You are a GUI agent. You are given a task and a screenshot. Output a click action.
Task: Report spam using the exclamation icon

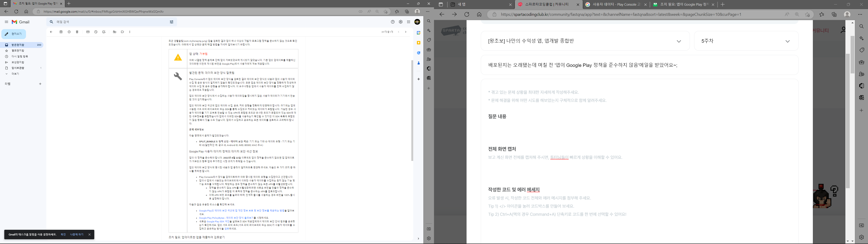pyautogui.click(x=69, y=32)
